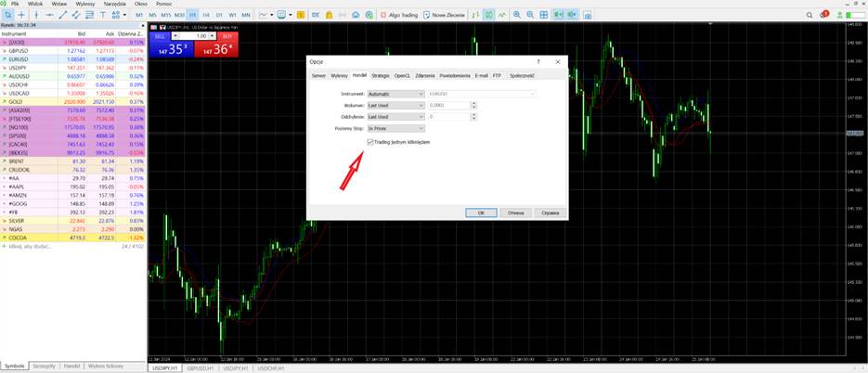868x373 pixels.
Task: Click the green signals icon
Action: tap(369, 15)
